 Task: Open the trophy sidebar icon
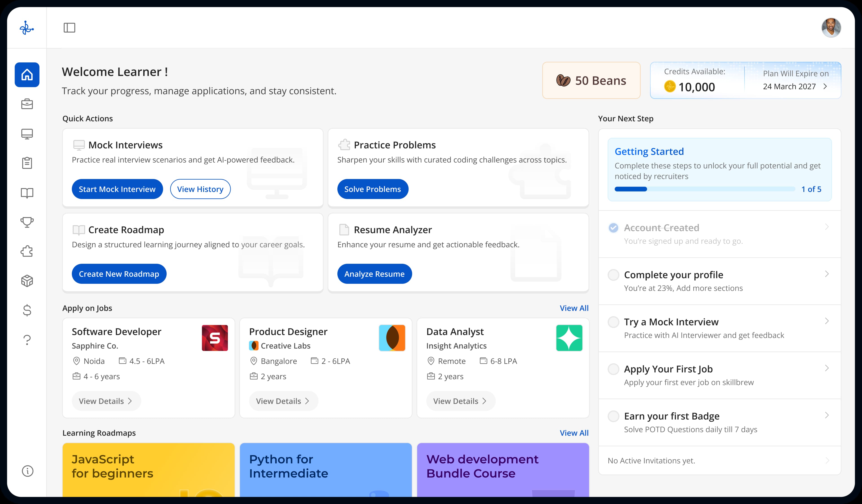[x=27, y=222]
